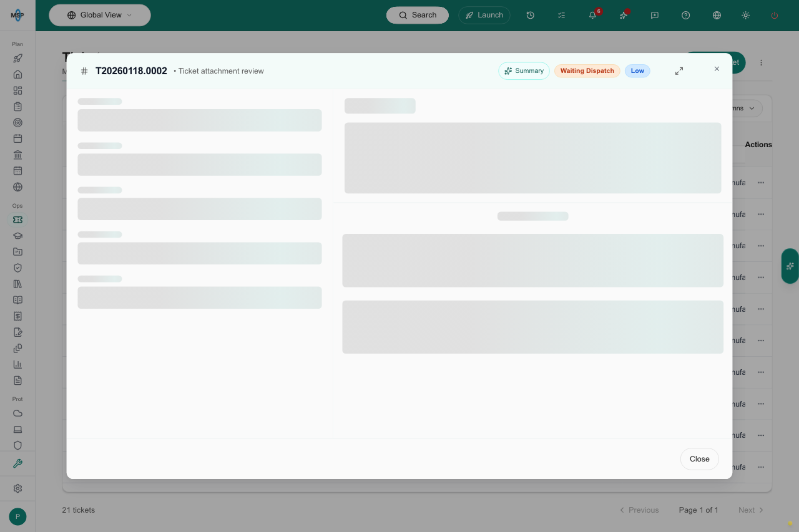
Task: Open the history clock icon in header
Action: (530, 15)
